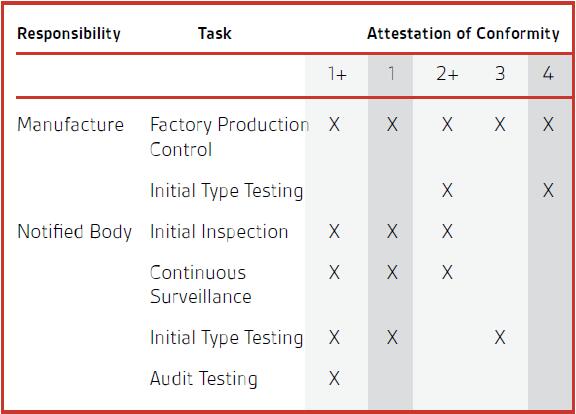The width and height of the screenshot is (576, 414).
Task: Select the 1+ attestation level column
Action: [x=337, y=74]
